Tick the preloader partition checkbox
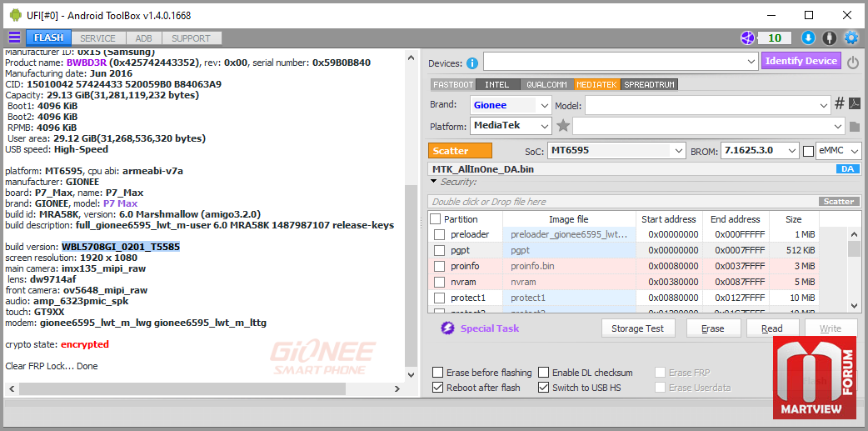Screen dimensions: 868x431 tap(439, 234)
